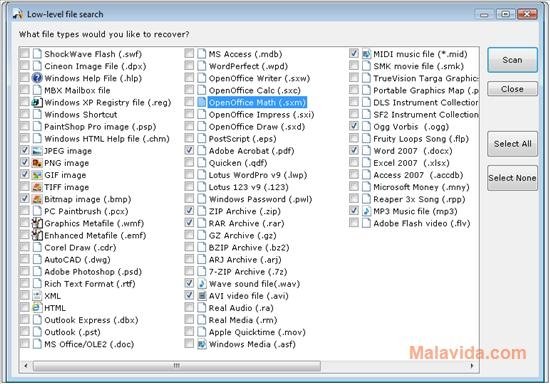550x384 pixels.
Task: Click the MP3 Music file note icon
Action: tap(366, 211)
